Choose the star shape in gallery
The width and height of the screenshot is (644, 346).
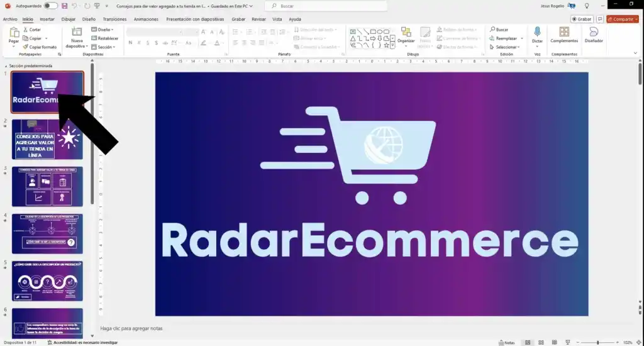tap(386, 45)
